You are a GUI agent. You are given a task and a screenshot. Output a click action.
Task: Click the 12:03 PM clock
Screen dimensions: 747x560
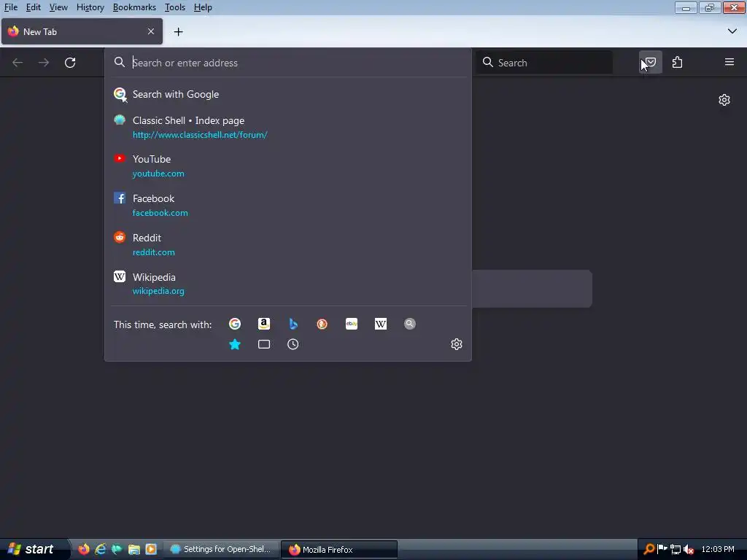(718, 549)
